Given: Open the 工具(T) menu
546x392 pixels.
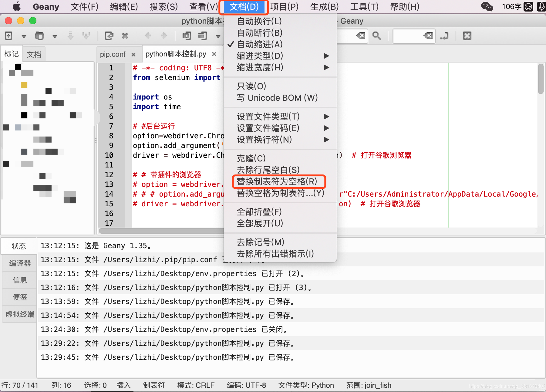Looking at the screenshot, I should click(364, 7).
